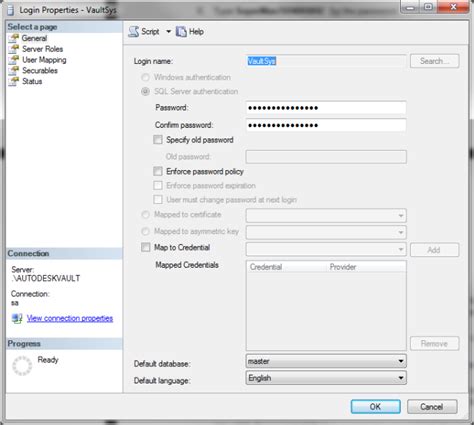Select Status page label
The image size is (474, 425).
tap(32, 81)
